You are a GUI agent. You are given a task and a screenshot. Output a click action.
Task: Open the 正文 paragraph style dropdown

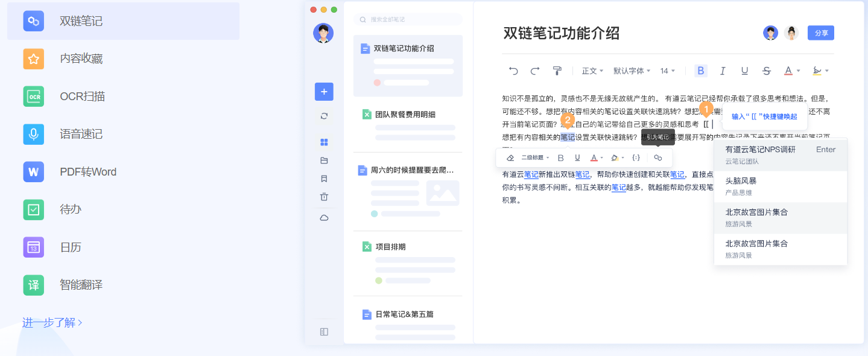point(592,71)
